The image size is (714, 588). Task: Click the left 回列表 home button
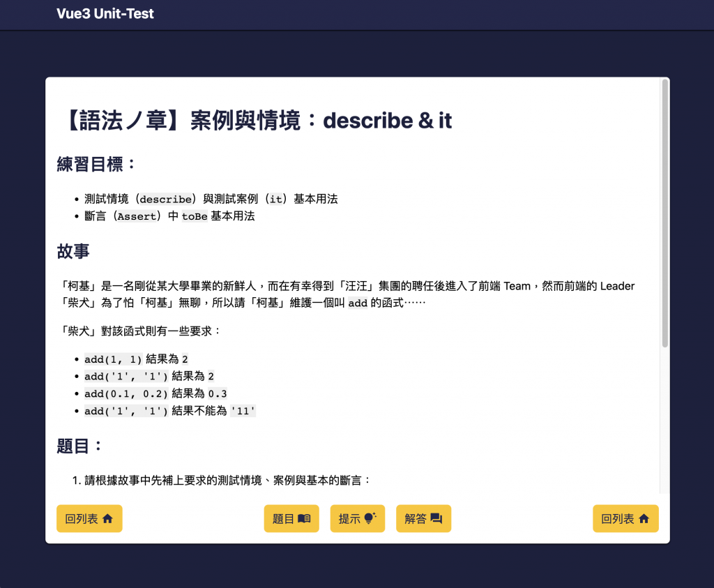pyautogui.click(x=89, y=518)
